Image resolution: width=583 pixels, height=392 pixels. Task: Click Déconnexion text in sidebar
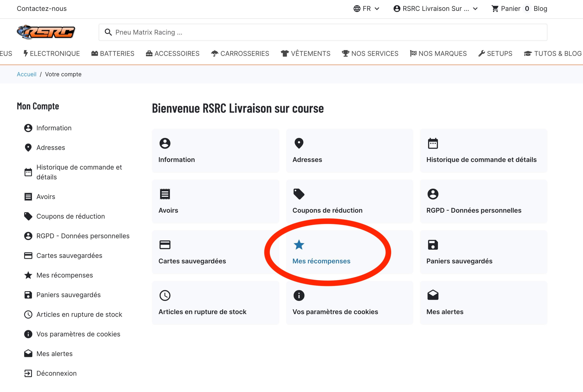tap(56, 373)
